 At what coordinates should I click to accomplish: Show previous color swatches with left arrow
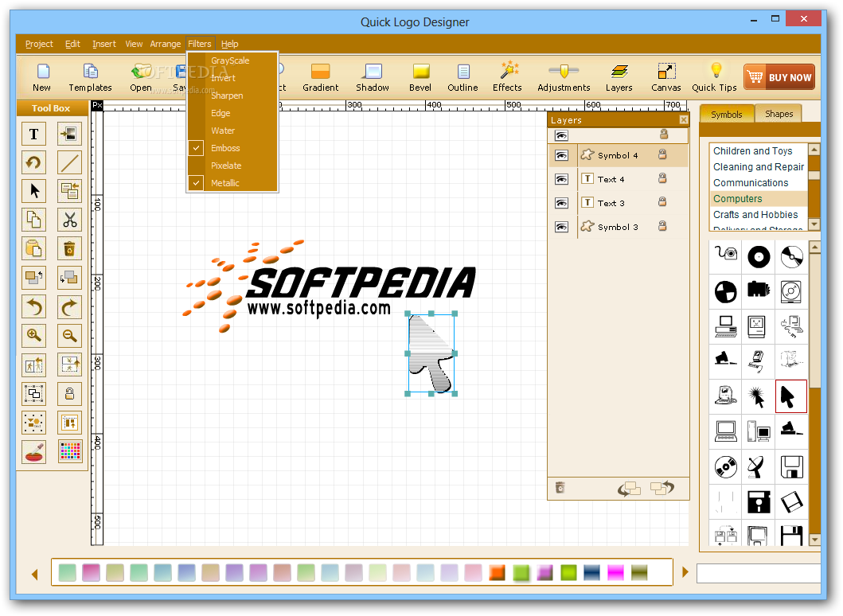click(x=35, y=574)
